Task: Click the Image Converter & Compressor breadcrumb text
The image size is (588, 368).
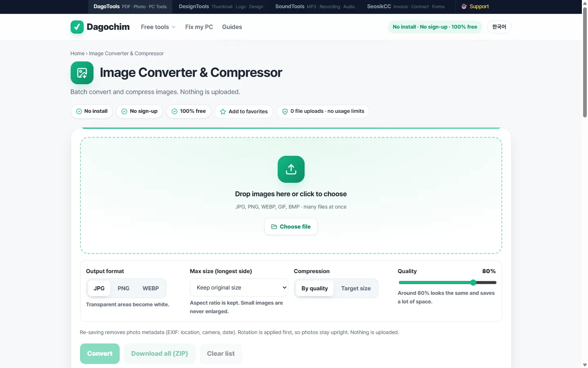Action: (126, 54)
